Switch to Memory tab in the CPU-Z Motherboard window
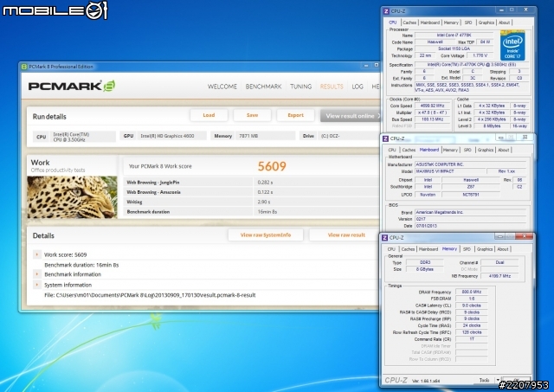Screen dimensions: 554x392 coord(450,150)
